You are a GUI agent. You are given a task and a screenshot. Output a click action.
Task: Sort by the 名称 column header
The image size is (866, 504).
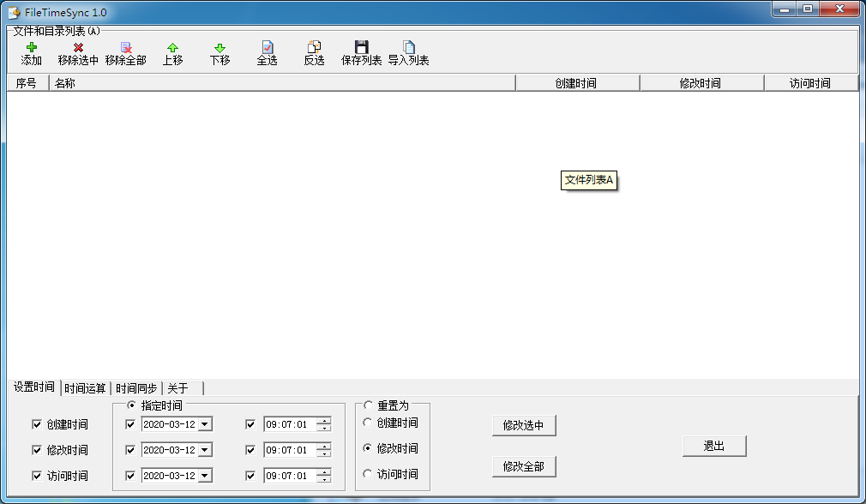coord(282,83)
